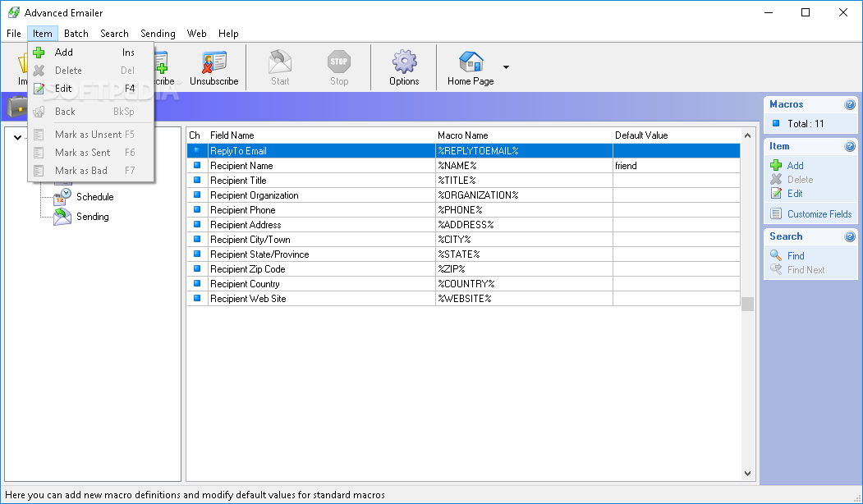Click the Customize Fields list icon
Viewport: 863px width, 504px height.
click(776, 214)
